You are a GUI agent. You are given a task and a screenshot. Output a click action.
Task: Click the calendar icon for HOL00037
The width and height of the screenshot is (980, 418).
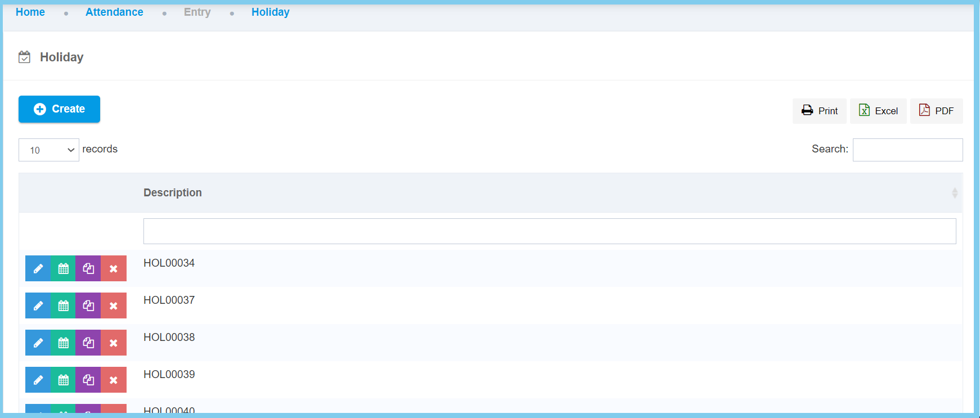(63, 305)
